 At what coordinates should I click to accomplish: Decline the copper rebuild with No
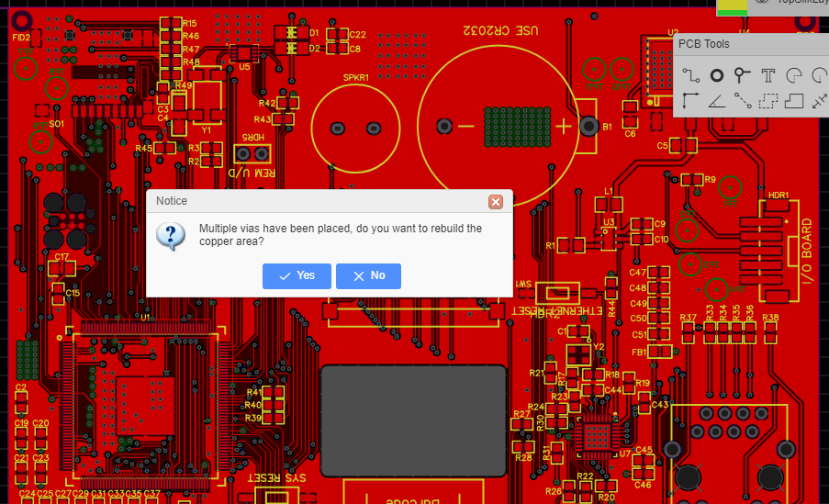tap(368, 276)
